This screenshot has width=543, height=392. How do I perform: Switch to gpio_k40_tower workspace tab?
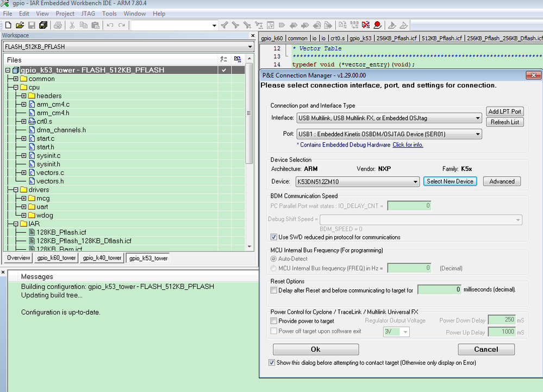point(102,258)
